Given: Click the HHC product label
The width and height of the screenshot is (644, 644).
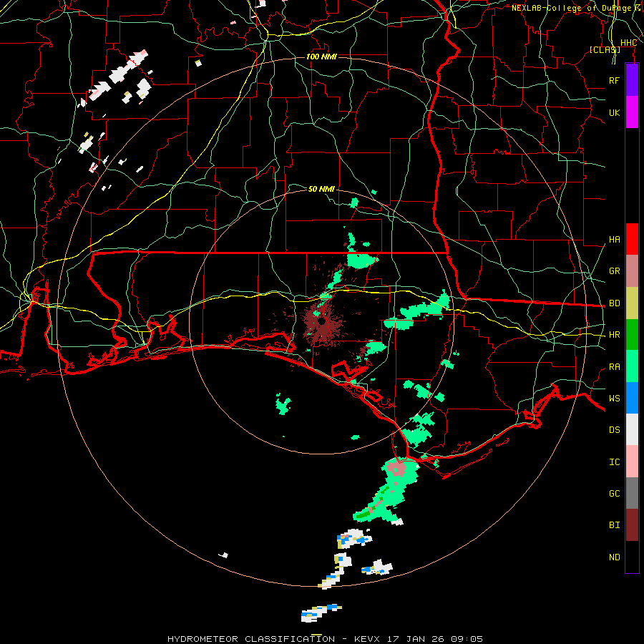Looking at the screenshot, I should 628,43.
